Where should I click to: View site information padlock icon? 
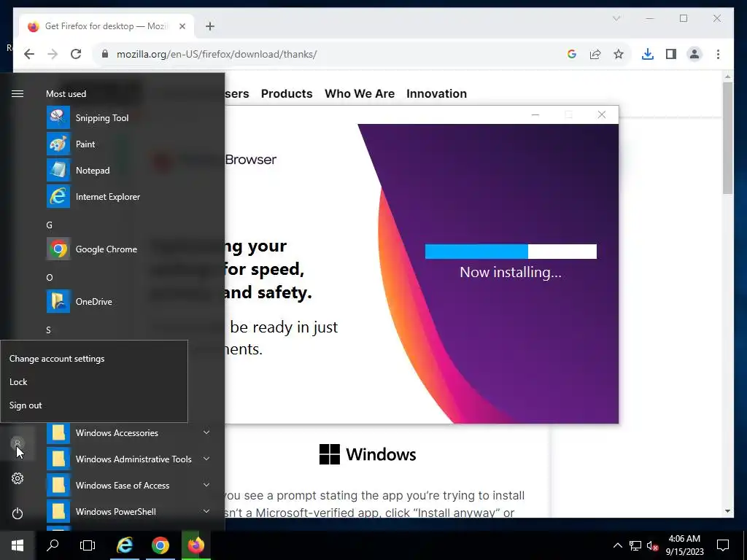tap(105, 54)
